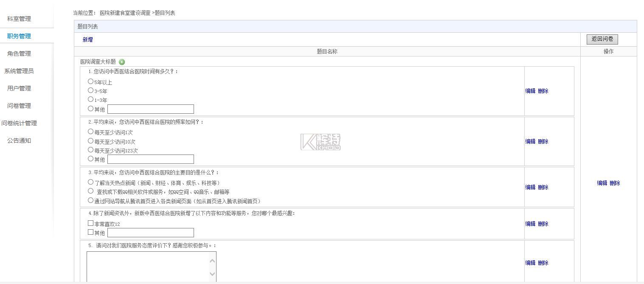The image size is (644, 284).
Task: Edit question 1 via its 编辑 link
Action: click(x=530, y=91)
